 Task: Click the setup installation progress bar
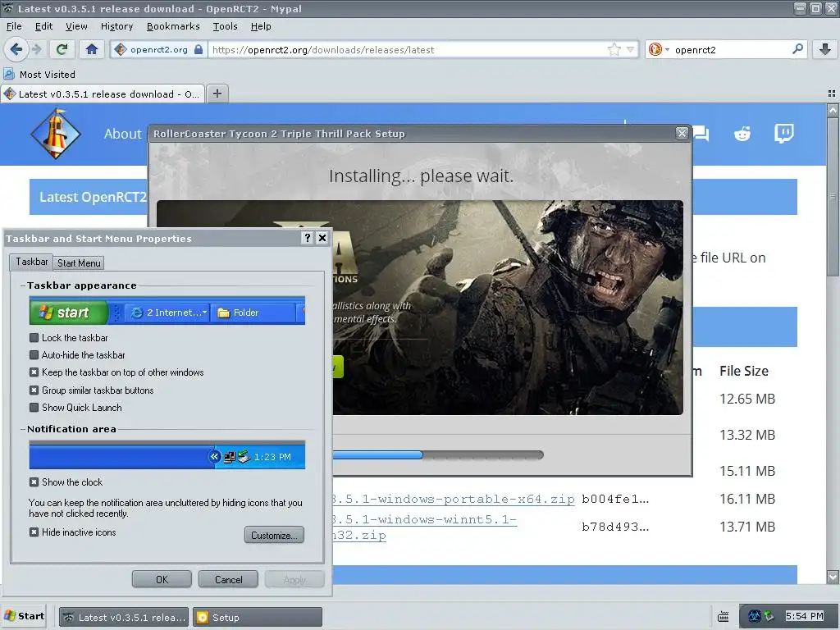coord(438,454)
